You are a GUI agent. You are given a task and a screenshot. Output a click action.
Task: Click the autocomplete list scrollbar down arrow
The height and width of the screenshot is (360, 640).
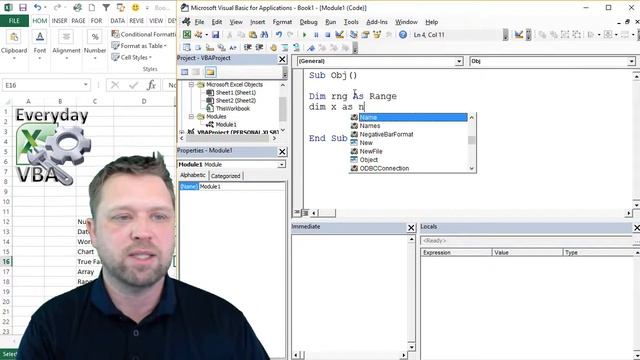click(x=472, y=168)
